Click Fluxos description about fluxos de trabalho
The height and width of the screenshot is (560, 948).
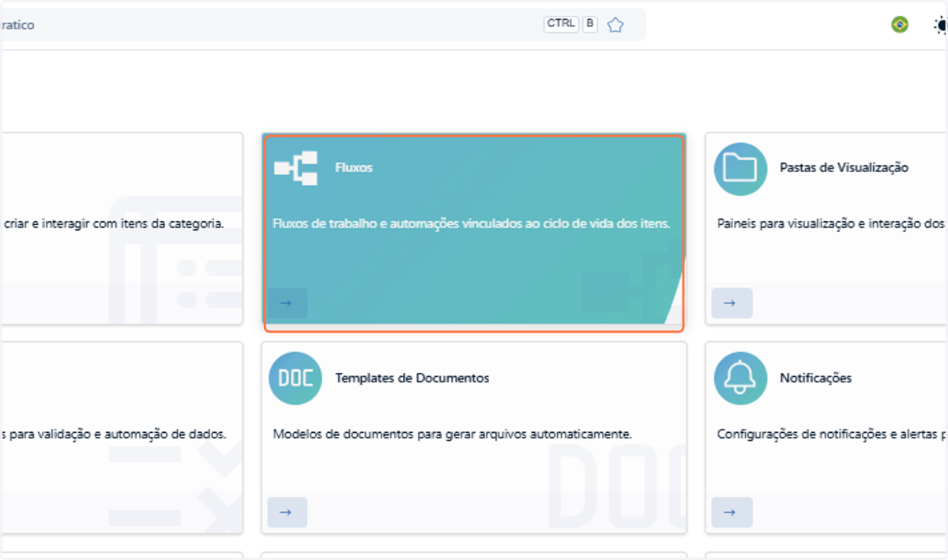(x=471, y=224)
